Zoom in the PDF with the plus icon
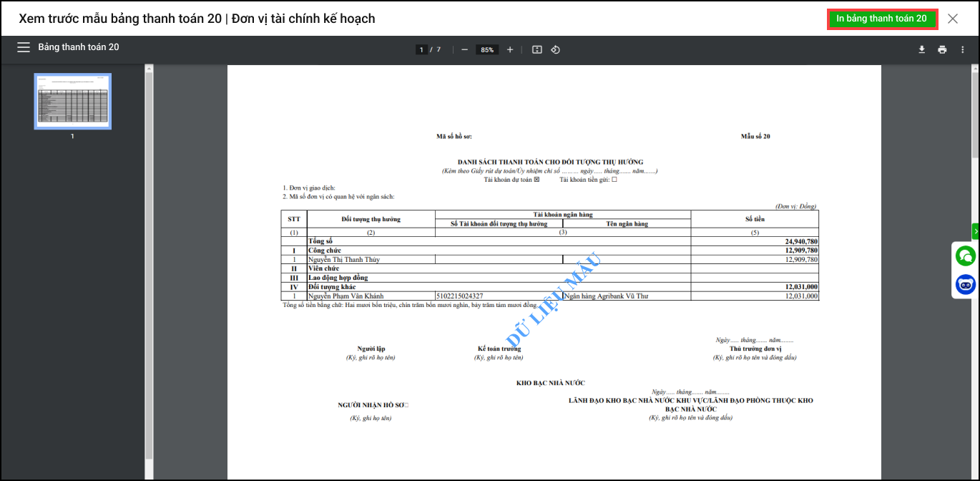This screenshot has width=980, height=481. point(510,49)
